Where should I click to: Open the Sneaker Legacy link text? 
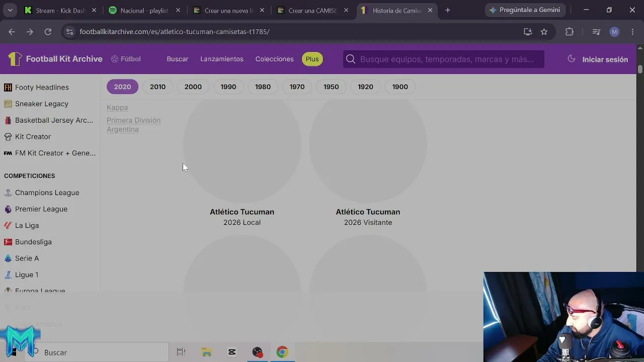[42, 104]
